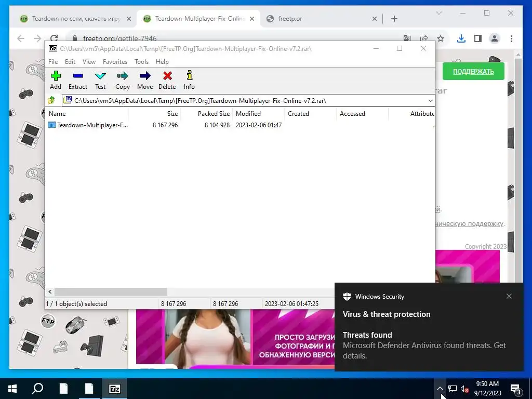Sort by the Accessed column header
Viewport: 532px width, 399px height.
click(362, 114)
